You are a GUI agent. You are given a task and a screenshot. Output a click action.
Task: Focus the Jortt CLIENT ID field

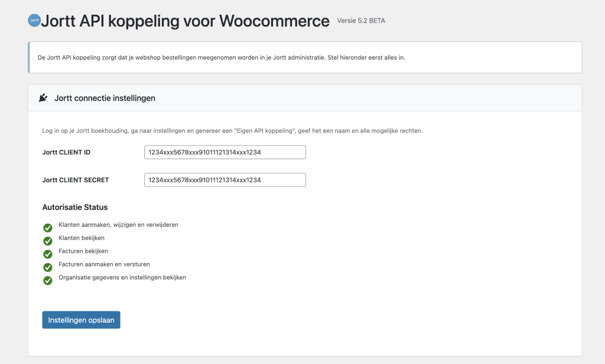click(225, 152)
